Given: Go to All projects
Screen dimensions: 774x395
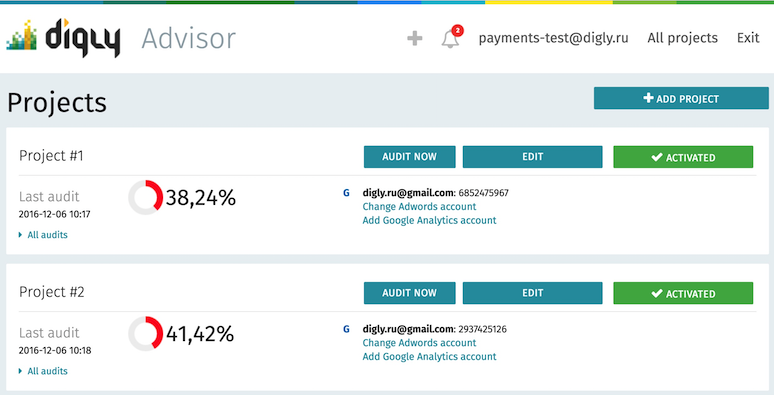Looking at the screenshot, I should tap(683, 38).
